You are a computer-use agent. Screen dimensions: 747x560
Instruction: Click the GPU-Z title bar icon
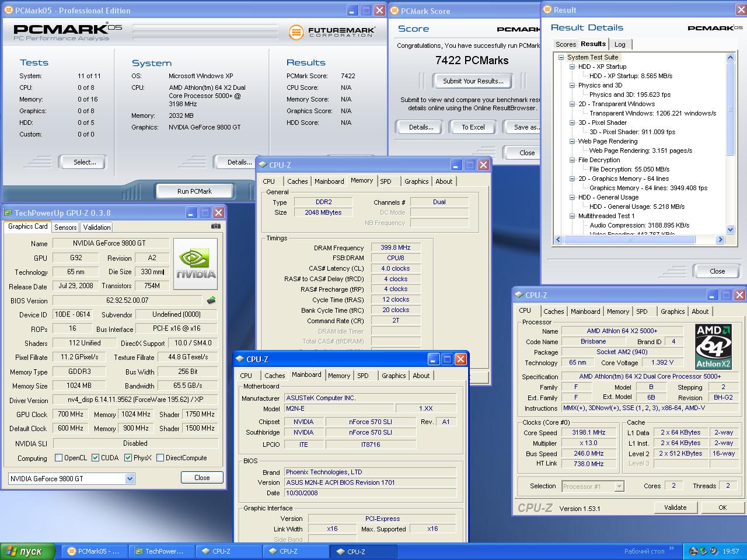(8, 213)
